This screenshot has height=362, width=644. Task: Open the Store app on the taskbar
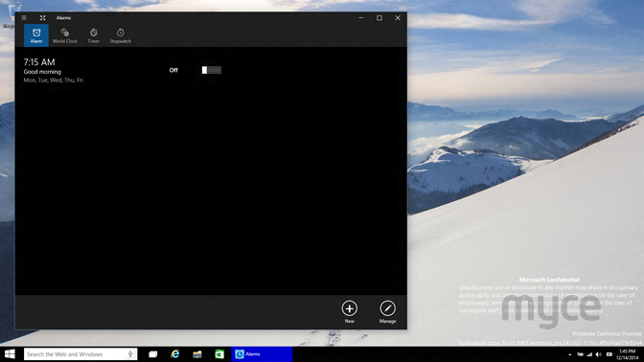[x=219, y=354]
